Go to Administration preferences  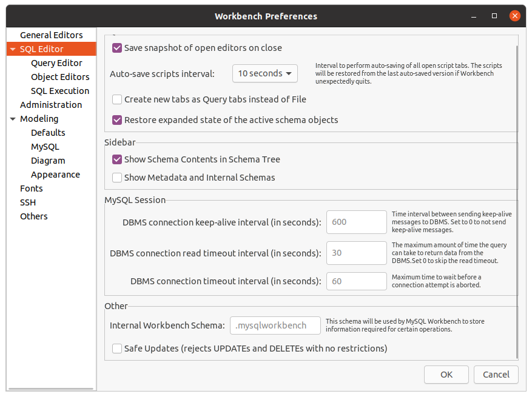point(51,105)
